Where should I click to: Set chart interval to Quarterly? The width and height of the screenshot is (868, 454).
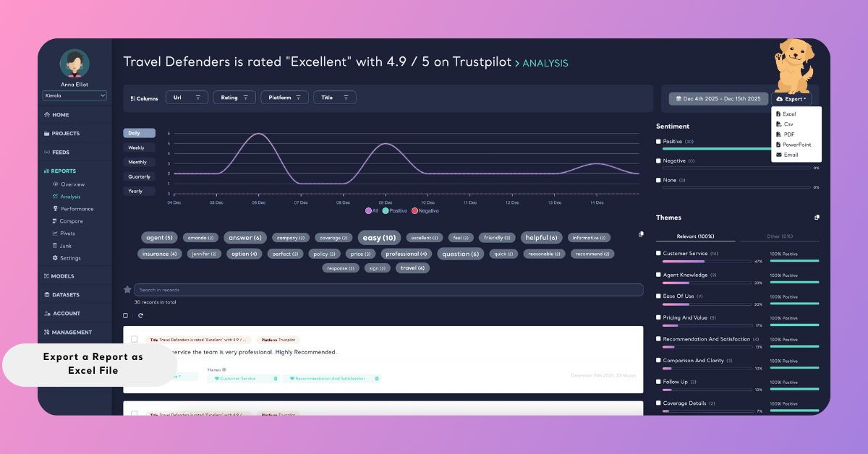point(139,176)
